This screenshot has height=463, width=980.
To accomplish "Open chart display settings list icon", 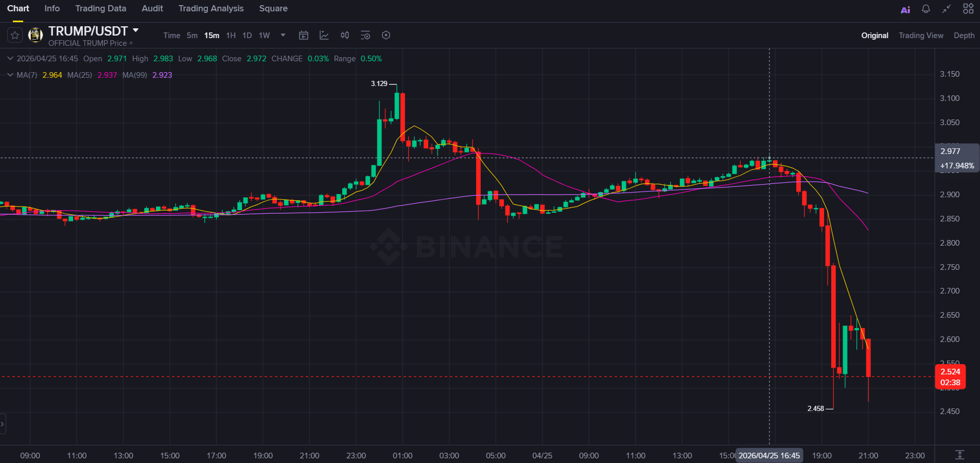I will 365,36.
